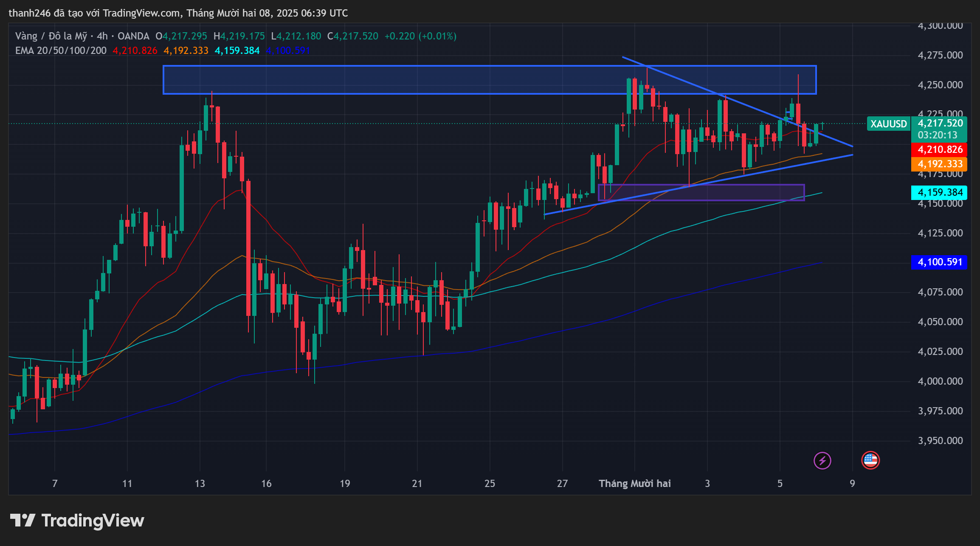The image size is (980, 546).
Task: Click the purple lightning bolt event icon
Action: pyautogui.click(x=822, y=460)
